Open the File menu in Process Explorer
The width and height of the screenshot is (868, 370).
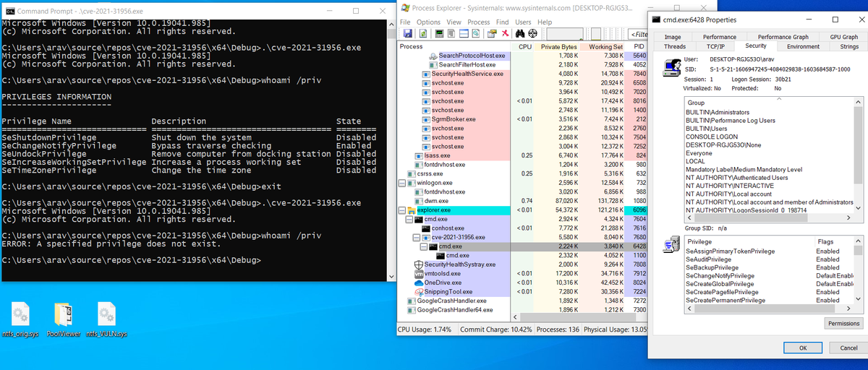click(x=405, y=22)
